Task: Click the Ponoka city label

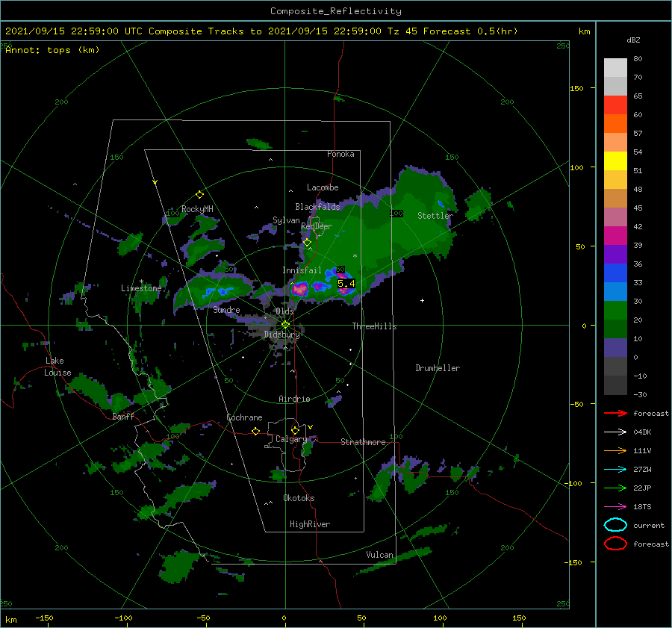Action: [x=340, y=154]
